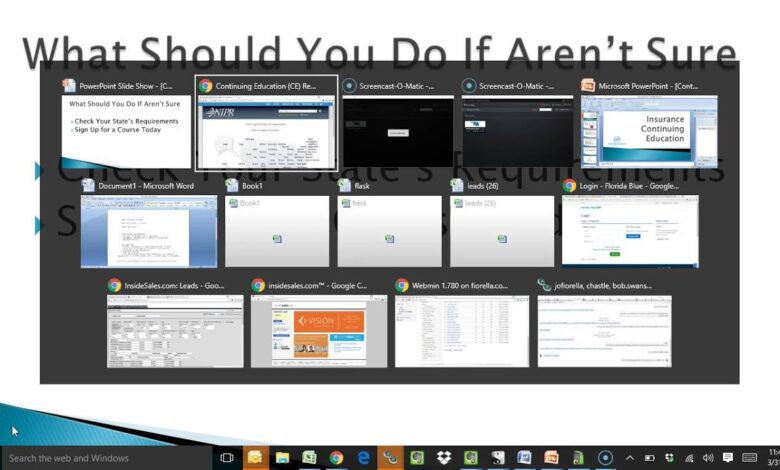
Task: Open network Wi-Fi tray icon
Action: tap(689, 458)
